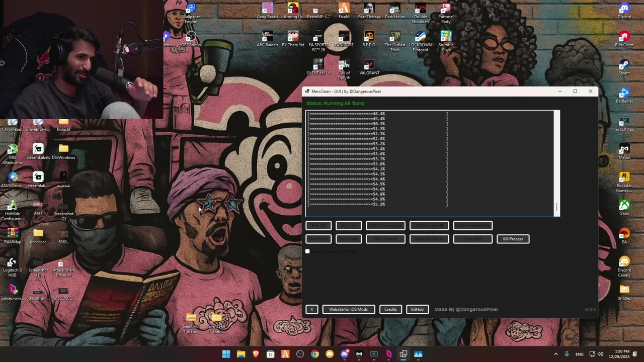Screen dimensions: 644x362
Task: Click the Clear Temp button
Action: 318,239
